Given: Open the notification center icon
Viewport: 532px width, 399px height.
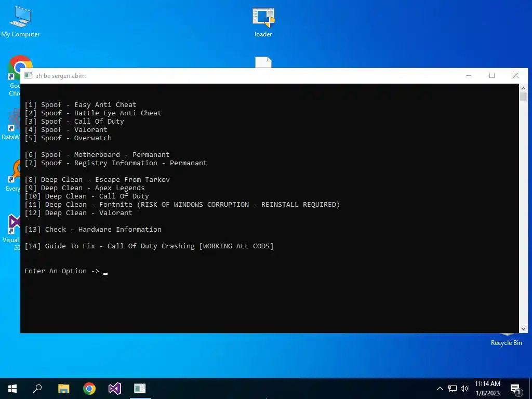Looking at the screenshot, I should click(515, 389).
